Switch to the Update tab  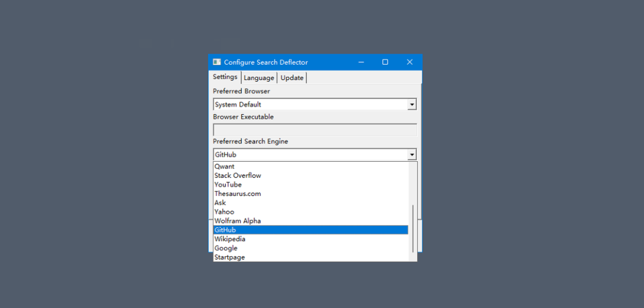tap(292, 78)
